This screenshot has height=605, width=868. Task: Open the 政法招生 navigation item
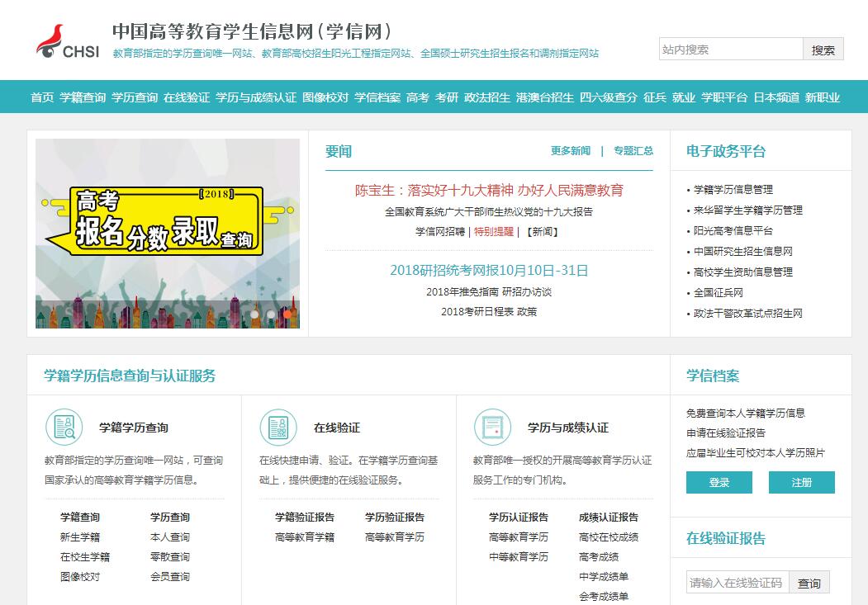coord(487,97)
